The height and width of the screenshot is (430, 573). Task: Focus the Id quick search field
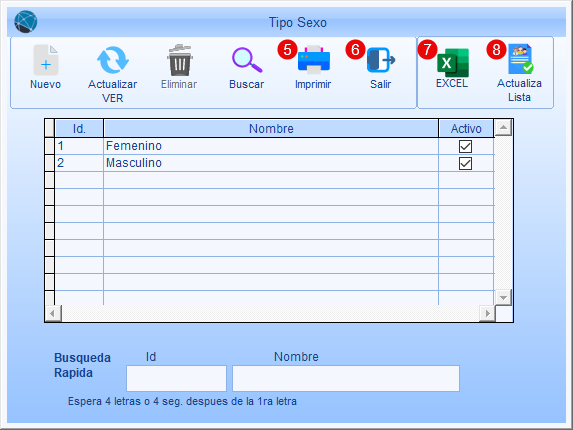(x=176, y=378)
